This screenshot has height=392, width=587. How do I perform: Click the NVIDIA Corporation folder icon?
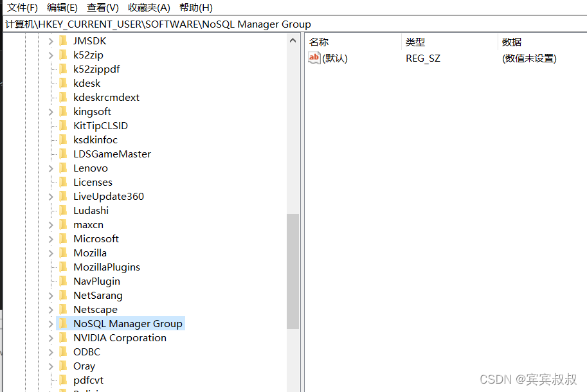point(64,337)
